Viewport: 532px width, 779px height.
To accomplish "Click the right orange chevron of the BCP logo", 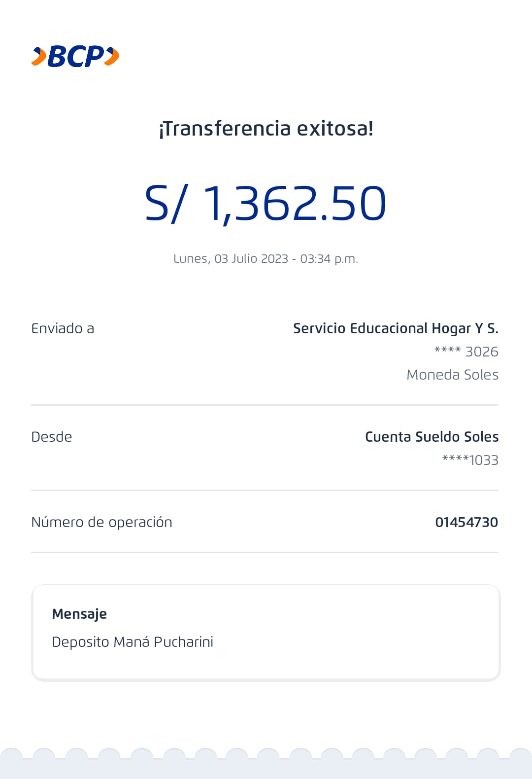I will (x=112, y=56).
